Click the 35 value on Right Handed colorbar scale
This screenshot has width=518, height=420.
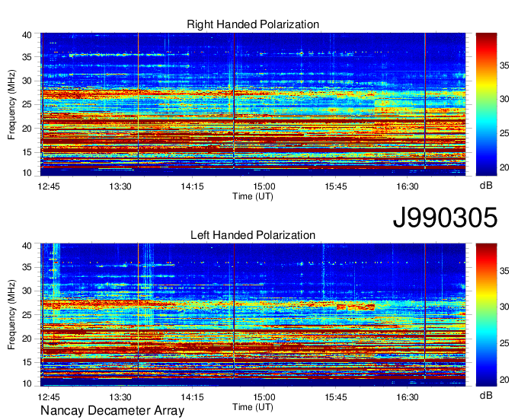point(504,65)
